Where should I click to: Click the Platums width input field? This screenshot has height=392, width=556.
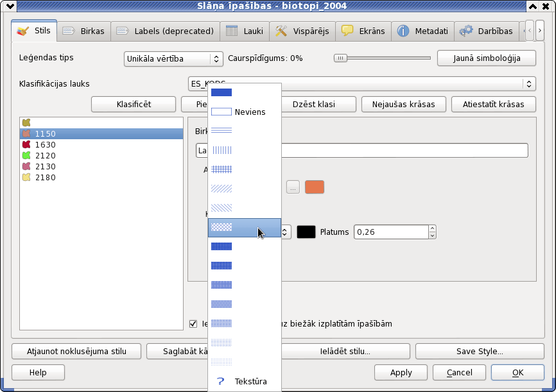pyautogui.click(x=392, y=232)
